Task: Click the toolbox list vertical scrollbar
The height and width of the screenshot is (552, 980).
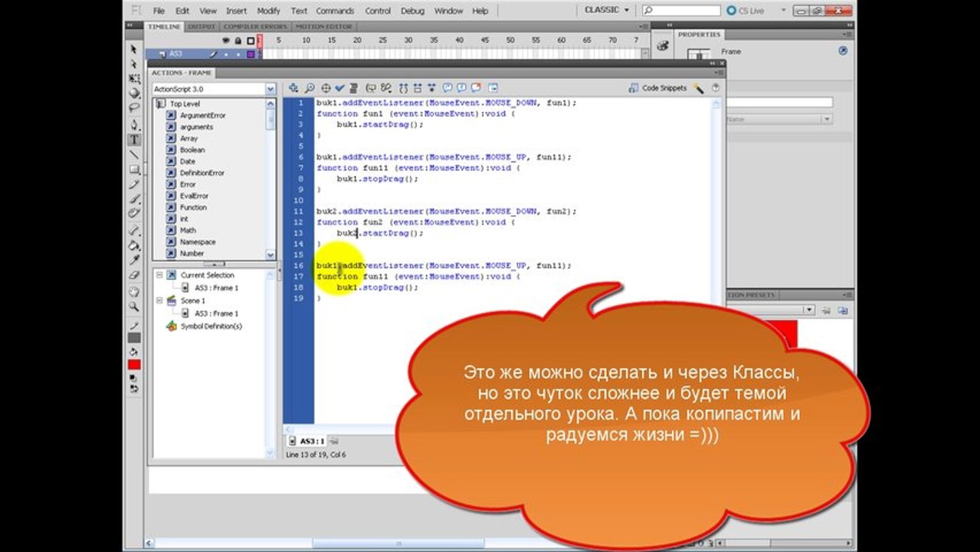Action: pos(270,179)
